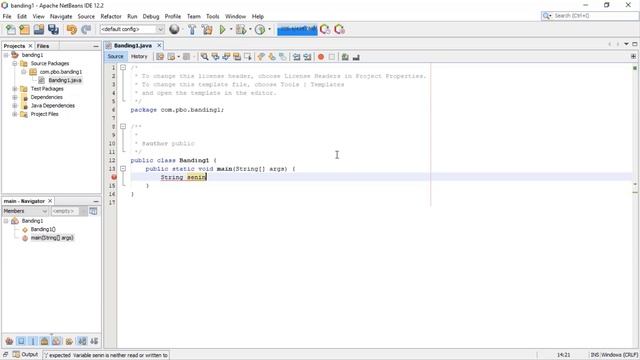Select the Banding1.java editor tab
The height and width of the screenshot is (360, 640).
133,46
